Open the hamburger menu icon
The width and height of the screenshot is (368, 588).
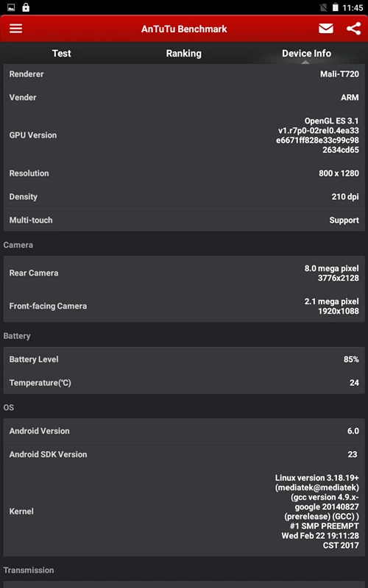[x=15, y=29]
